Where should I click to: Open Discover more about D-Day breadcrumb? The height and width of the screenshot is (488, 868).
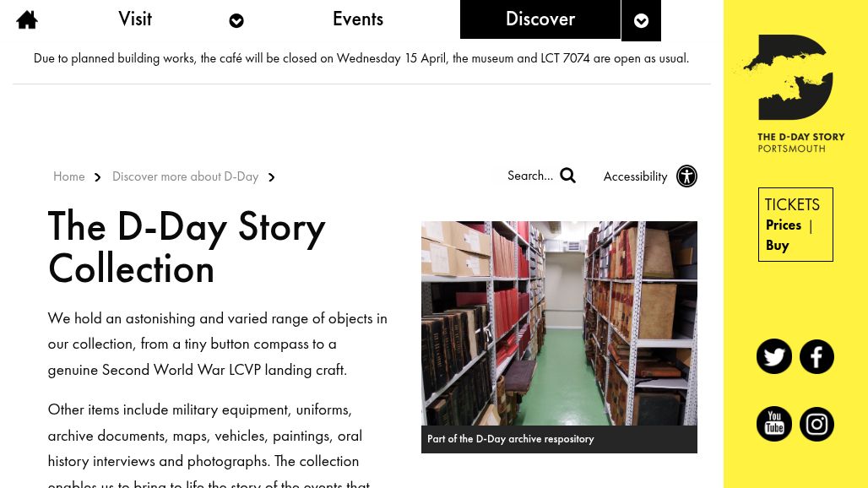[x=185, y=176]
